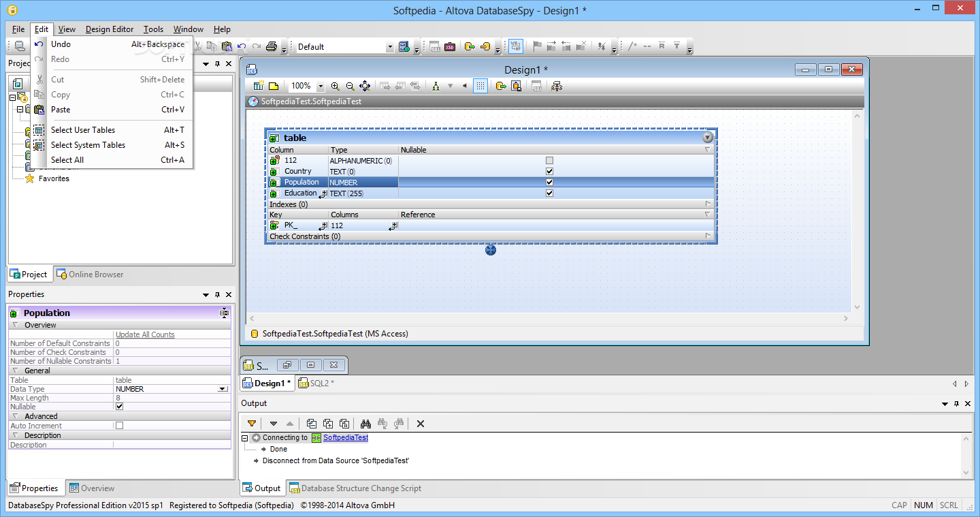Viewport: 980px width, 517px height.
Task: Toggle Nullable checkbox for Population row
Action: tap(549, 183)
